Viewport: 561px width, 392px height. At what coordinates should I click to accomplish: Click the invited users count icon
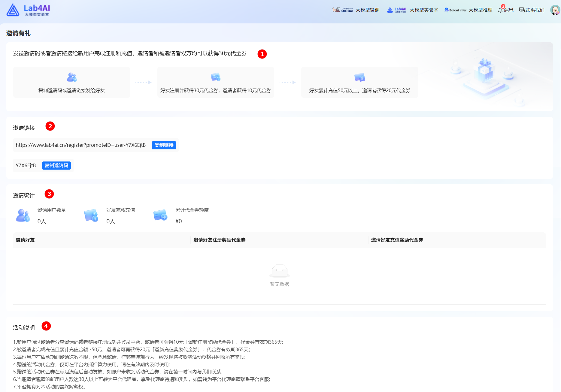pyautogui.click(x=23, y=216)
